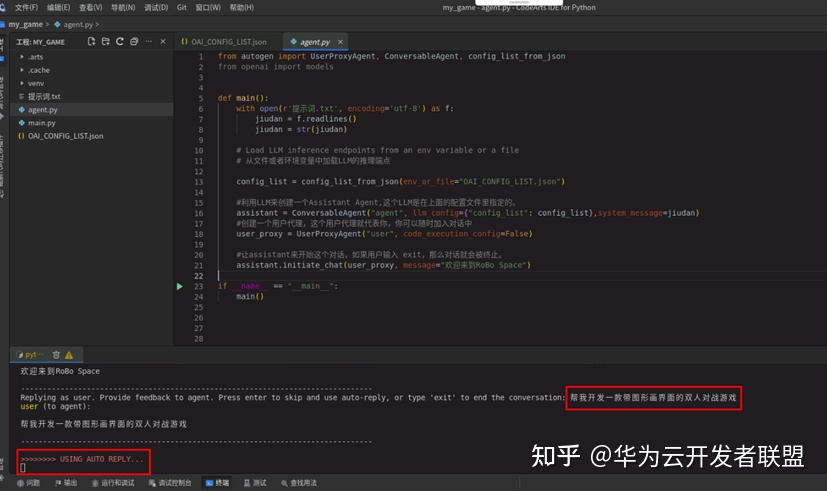Open the 文件(F) menu
Image resolution: width=827 pixels, height=491 pixels.
coord(27,7)
